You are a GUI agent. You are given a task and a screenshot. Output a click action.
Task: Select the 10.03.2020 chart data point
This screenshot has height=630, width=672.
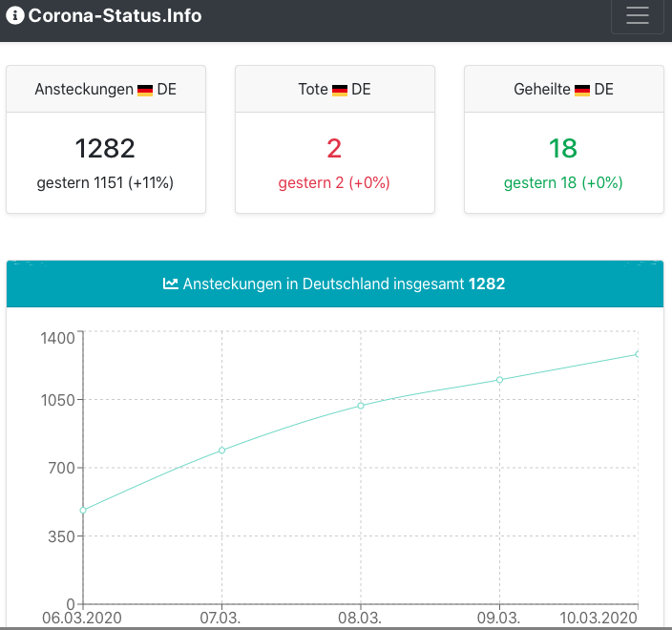point(638,354)
